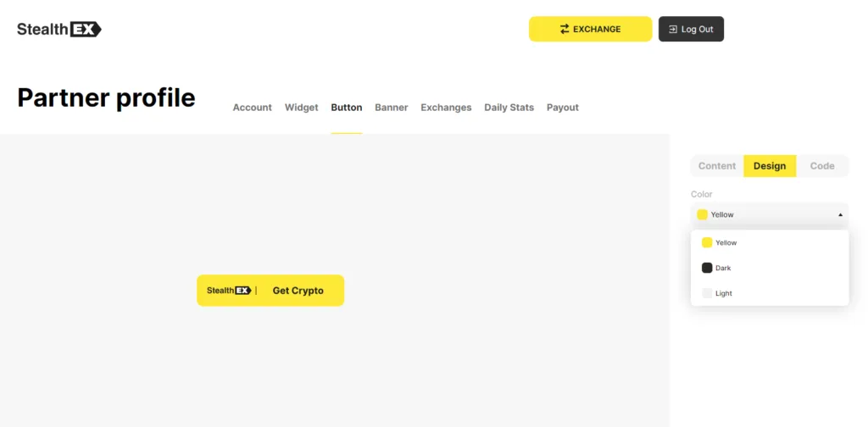This screenshot has height=427, width=868.
Task: Open the Color dropdown showing Yellow
Action: point(769,215)
